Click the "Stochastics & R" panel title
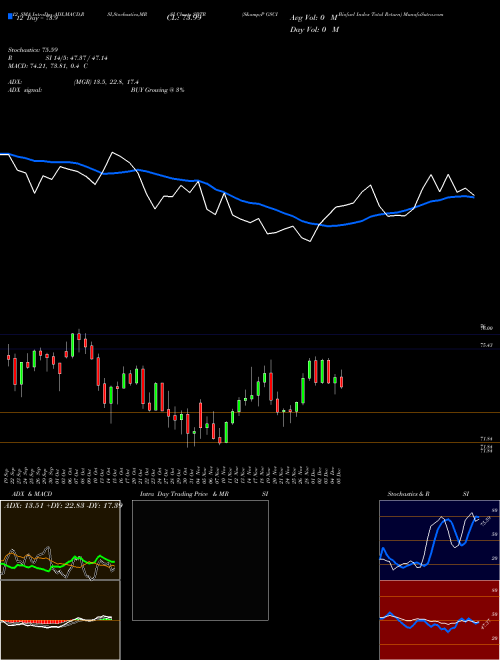Image resolution: width=500 pixels, height=660 pixels. [408, 494]
